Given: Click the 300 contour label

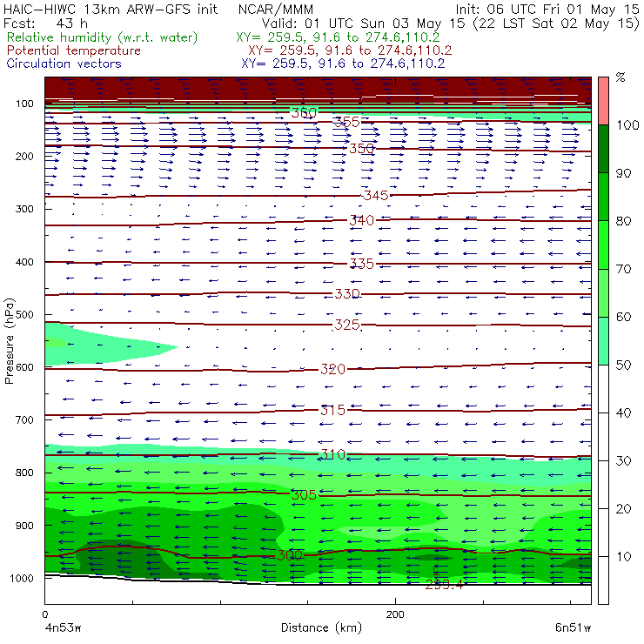Looking at the screenshot, I should (x=290, y=556).
